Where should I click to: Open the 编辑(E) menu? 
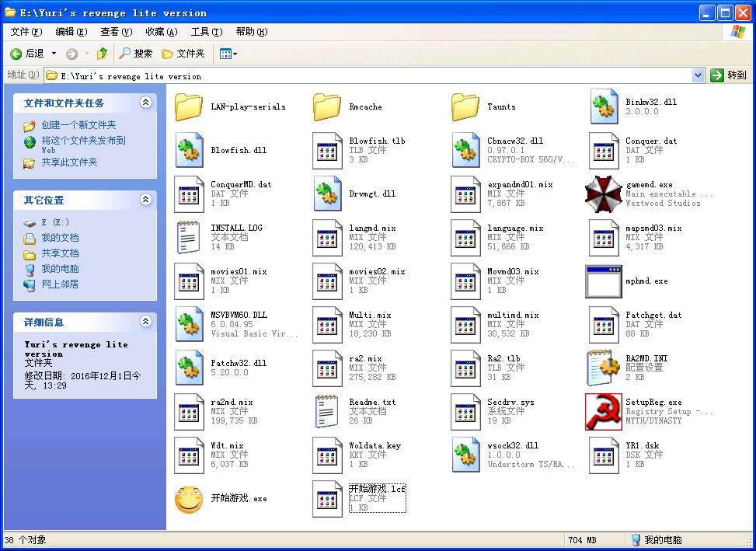pos(71,32)
